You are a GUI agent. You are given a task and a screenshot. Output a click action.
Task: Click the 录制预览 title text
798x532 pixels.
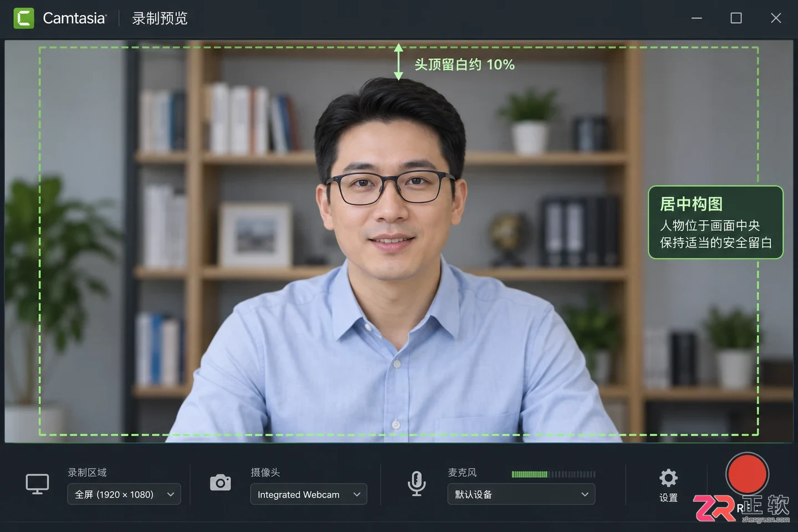[x=160, y=18]
